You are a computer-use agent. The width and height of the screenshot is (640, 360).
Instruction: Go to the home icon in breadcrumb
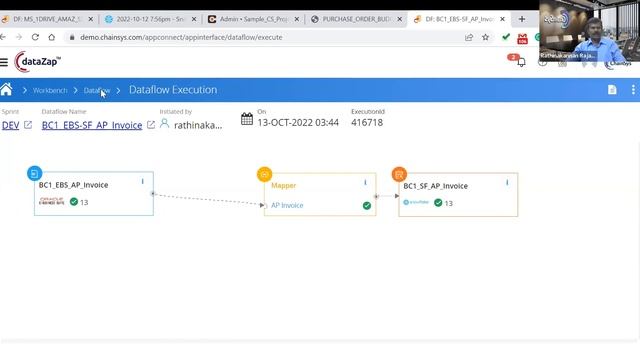[x=6, y=89]
